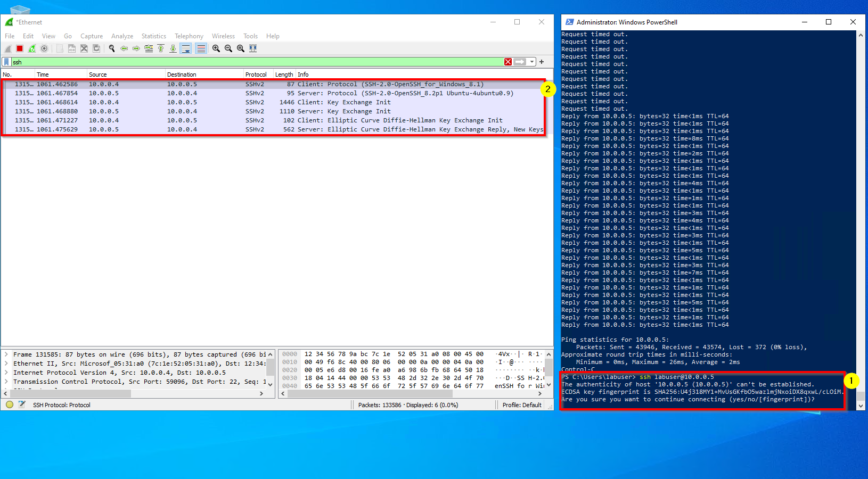Click Profile: Default in status bar
868x479 pixels.
coord(522,405)
